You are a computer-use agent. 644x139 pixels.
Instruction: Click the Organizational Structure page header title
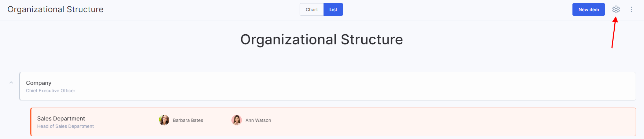pyautogui.click(x=55, y=9)
